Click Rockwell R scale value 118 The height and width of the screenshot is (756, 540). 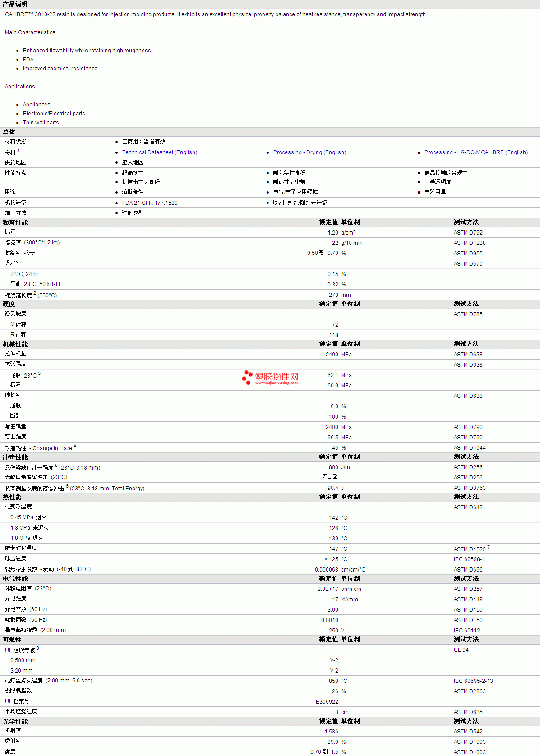tap(333, 335)
